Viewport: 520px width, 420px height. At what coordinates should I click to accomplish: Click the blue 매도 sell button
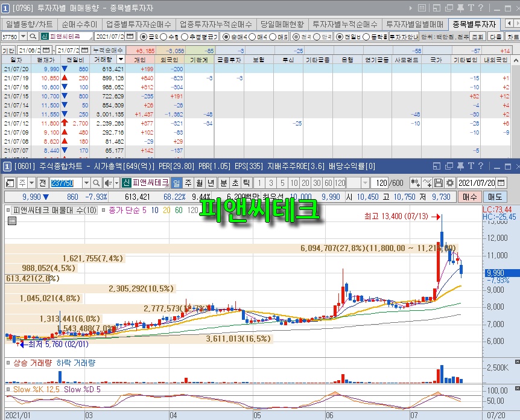pyautogui.click(x=495, y=197)
